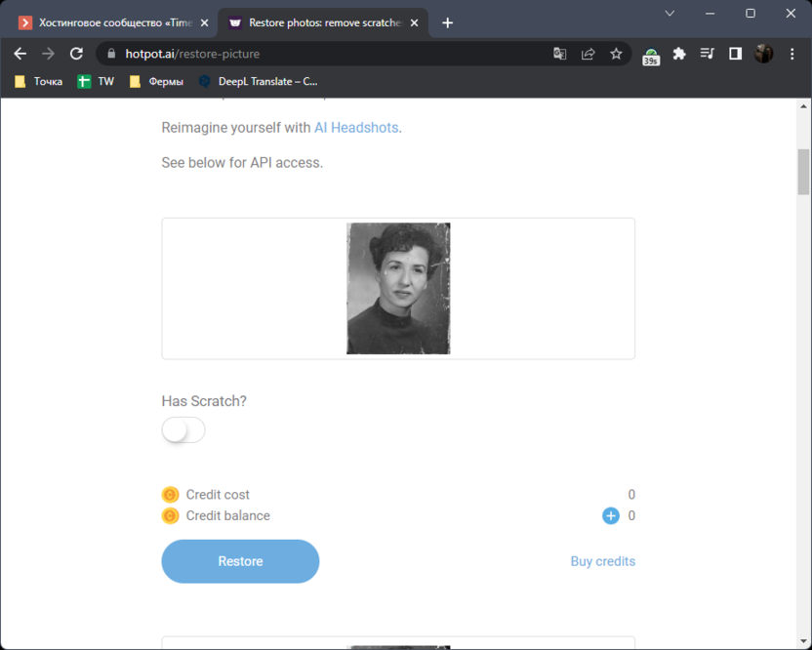The height and width of the screenshot is (650, 812).
Task: Open the media control playlist icon
Action: click(708, 54)
